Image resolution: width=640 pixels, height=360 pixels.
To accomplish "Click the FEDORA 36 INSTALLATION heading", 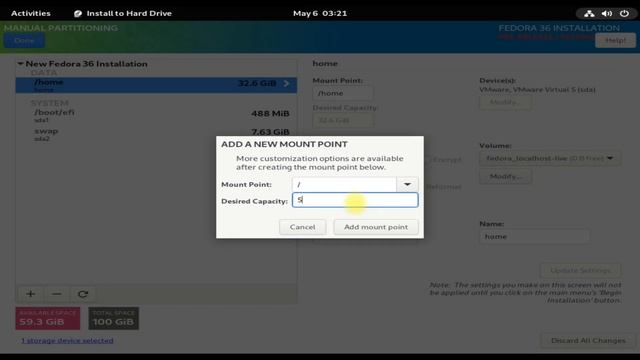I will [559, 28].
